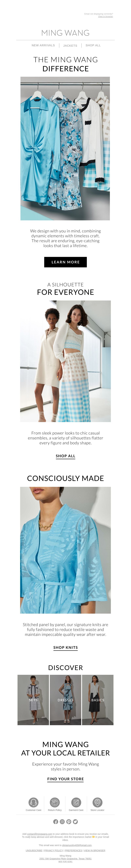Click the Customer Care headset icon

click(33, 802)
